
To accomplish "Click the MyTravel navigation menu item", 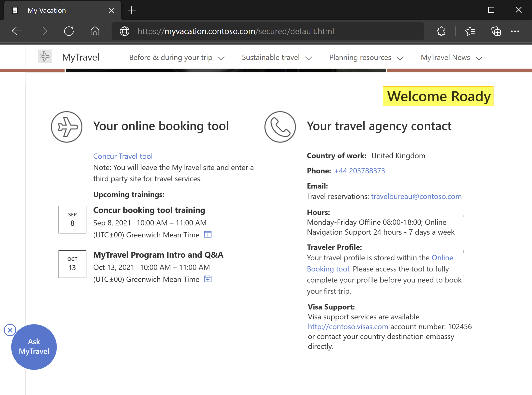I will [x=81, y=57].
